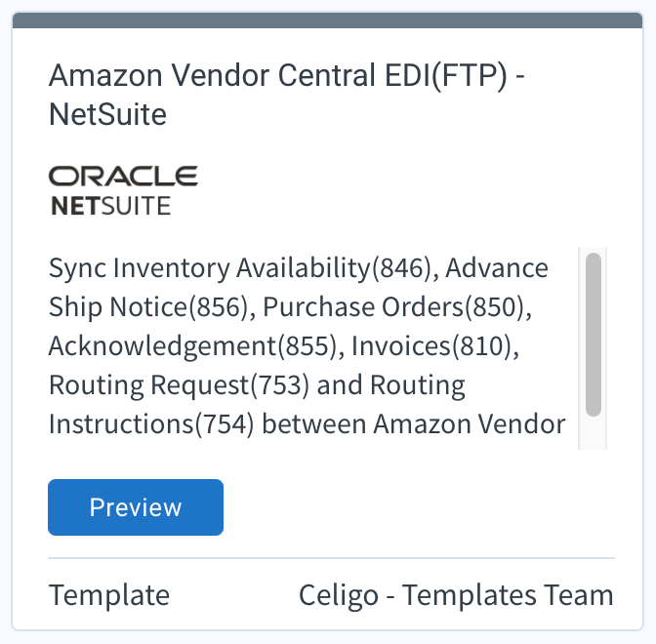
Task: Click the Instructions(754) text
Action: point(151,424)
